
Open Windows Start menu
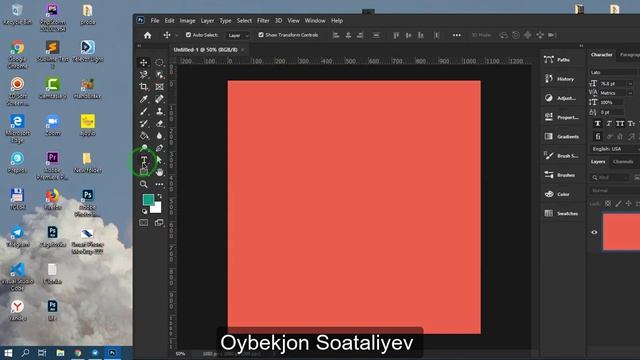tap(8, 353)
